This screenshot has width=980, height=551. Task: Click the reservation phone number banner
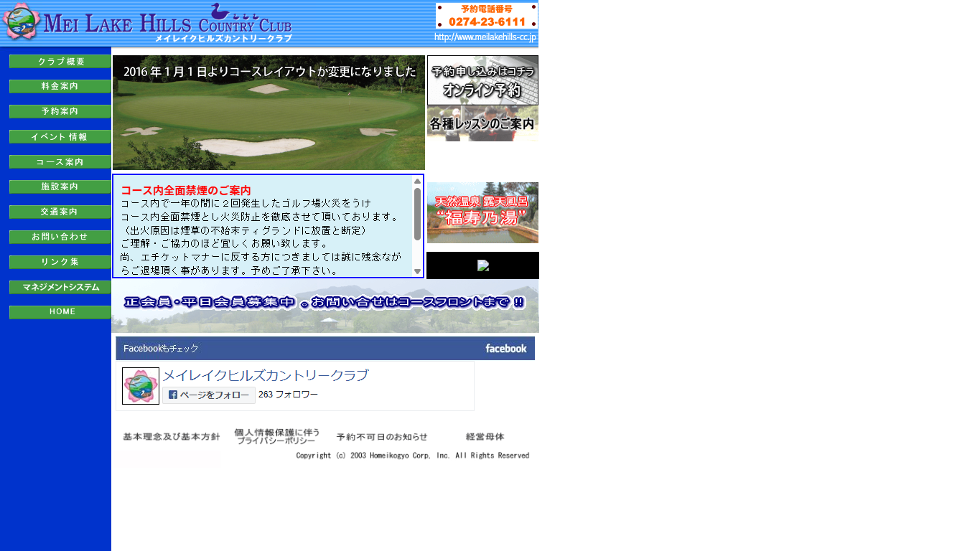(x=487, y=16)
